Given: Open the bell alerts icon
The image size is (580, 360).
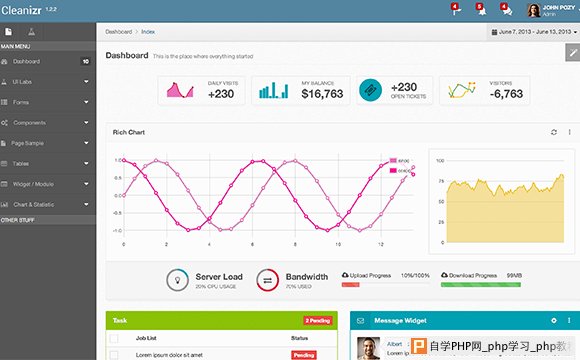Looking at the screenshot, I should [x=481, y=10].
